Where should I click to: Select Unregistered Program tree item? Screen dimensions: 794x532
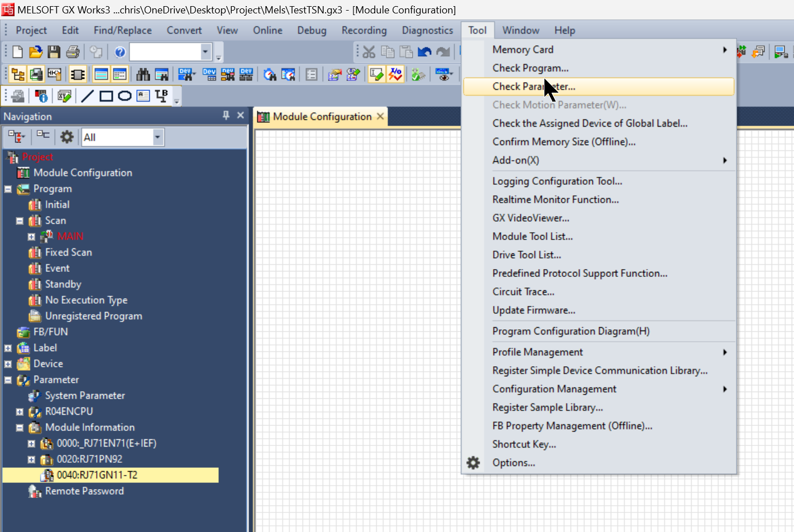[x=94, y=317]
